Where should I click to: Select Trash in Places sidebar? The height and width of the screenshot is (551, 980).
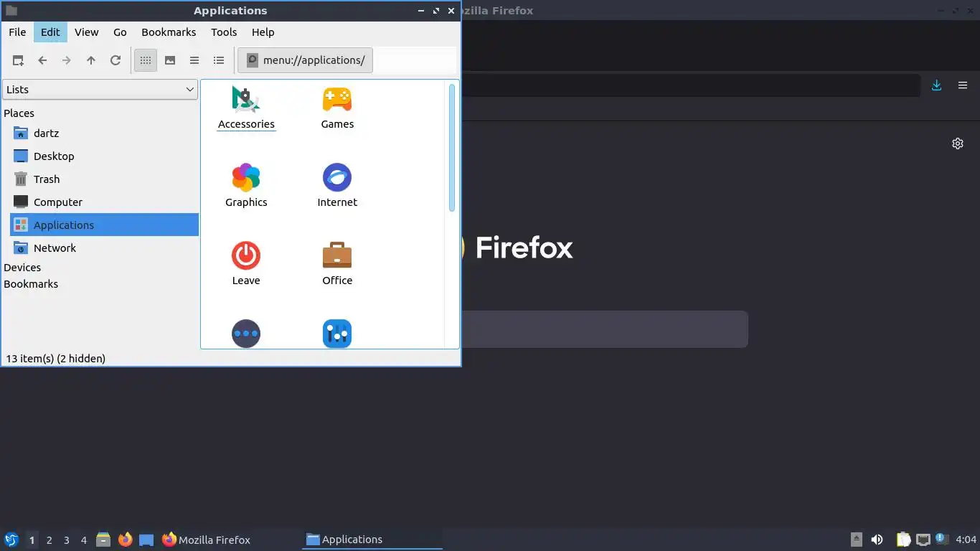pos(104,179)
